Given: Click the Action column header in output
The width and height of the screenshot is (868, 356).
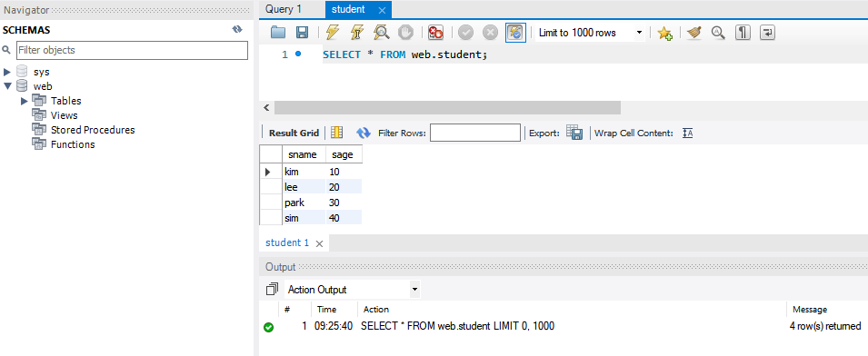Looking at the screenshot, I should pyautogui.click(x=376, y=310).
